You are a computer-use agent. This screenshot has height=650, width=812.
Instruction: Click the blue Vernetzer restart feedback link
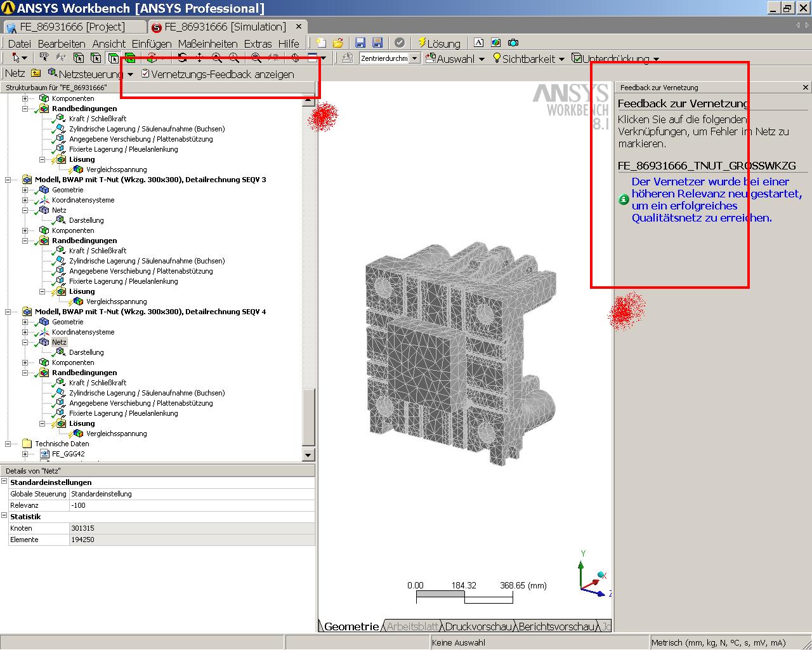717,199
